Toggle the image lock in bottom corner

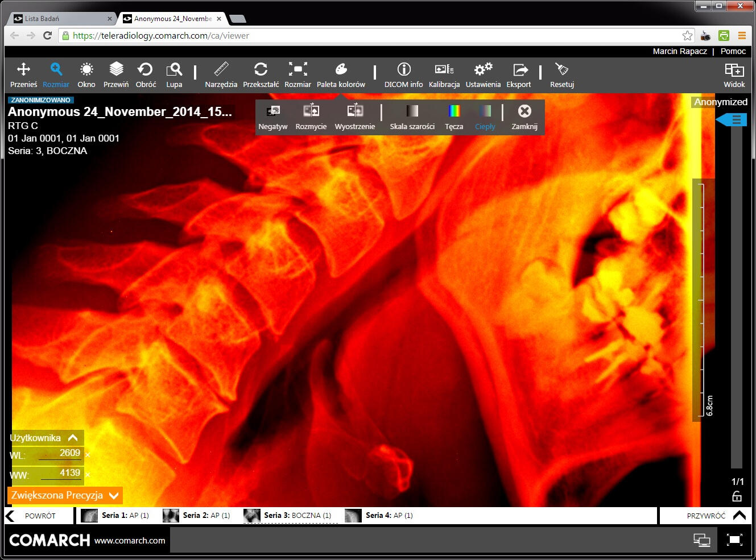click(x=738, y=496)
